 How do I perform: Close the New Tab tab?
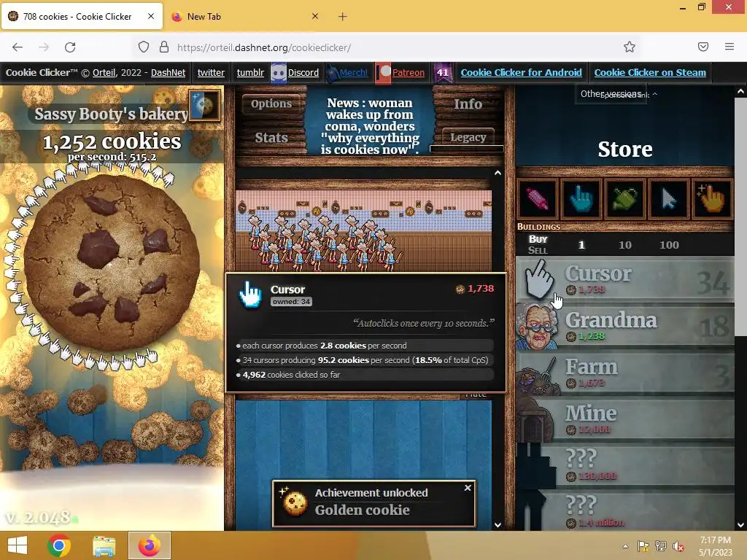coord(315,16)
